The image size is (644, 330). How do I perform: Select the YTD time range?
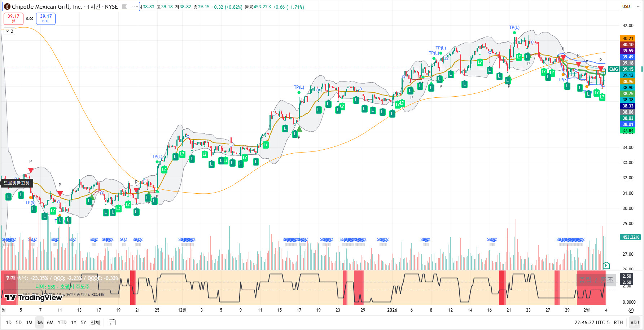62,322
